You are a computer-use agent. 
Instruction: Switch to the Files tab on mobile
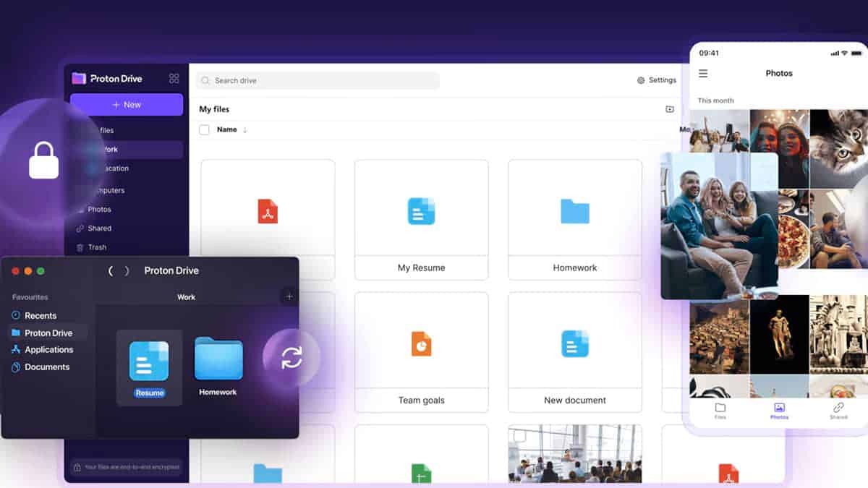coord(720,411)
